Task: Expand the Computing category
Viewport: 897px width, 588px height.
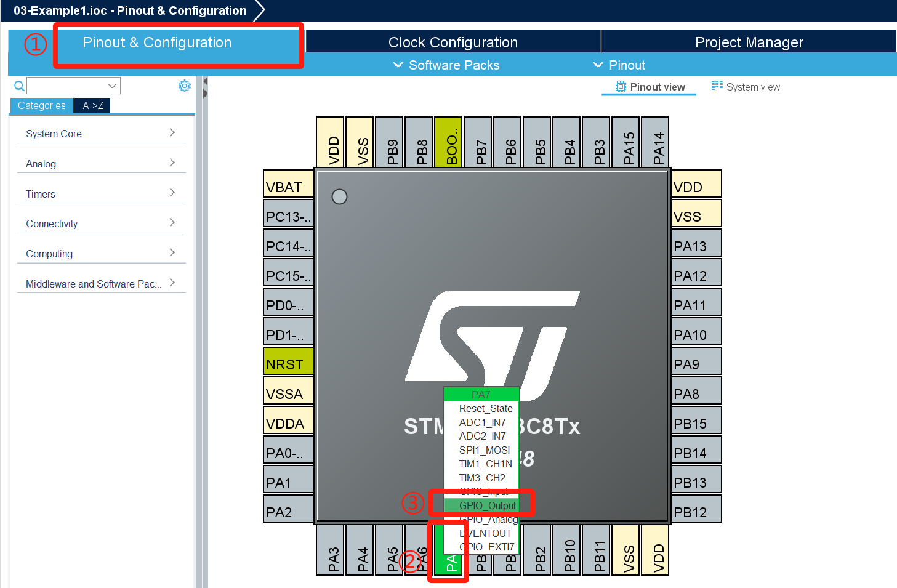Action: pos(101,254)
